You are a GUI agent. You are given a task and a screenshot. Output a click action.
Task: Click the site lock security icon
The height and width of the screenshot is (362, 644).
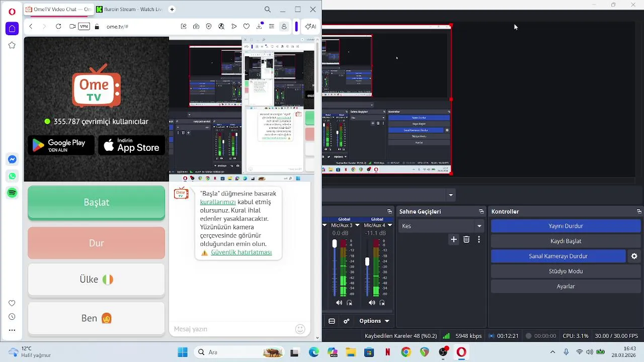[97, 27]
